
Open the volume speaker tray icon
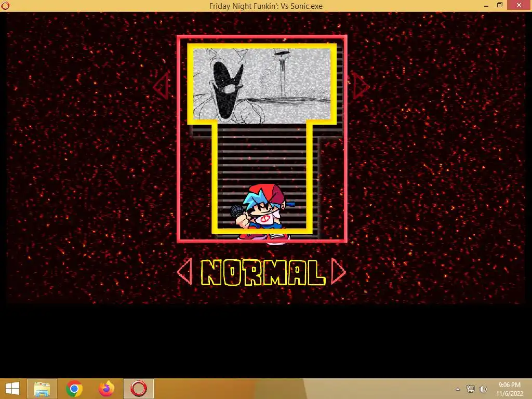pyautogui.click(x=483, y=389)
